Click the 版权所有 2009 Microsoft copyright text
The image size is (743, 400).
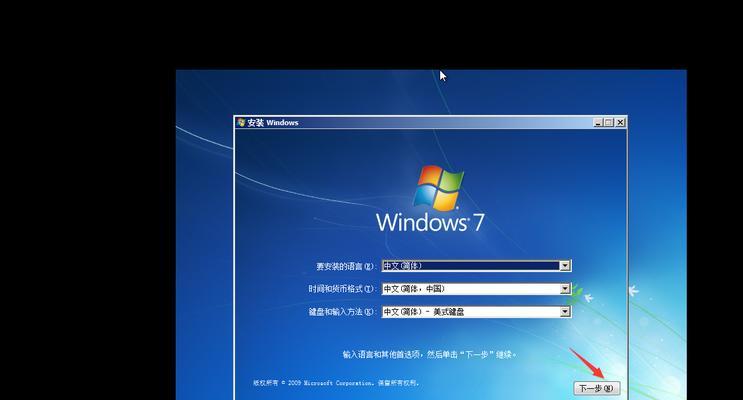pos(336,382)
